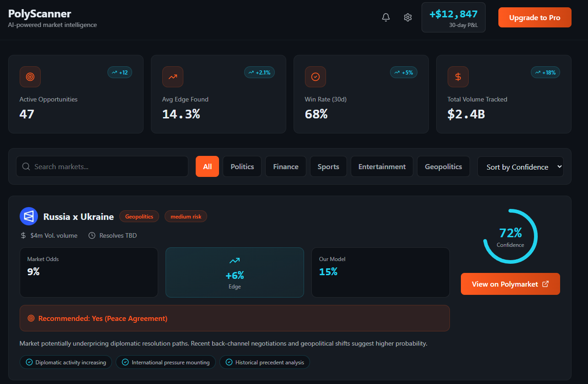This screenshot has width=588, height=384.
Task: Click the external link icon on View on Polymarket
Action: 545,283
